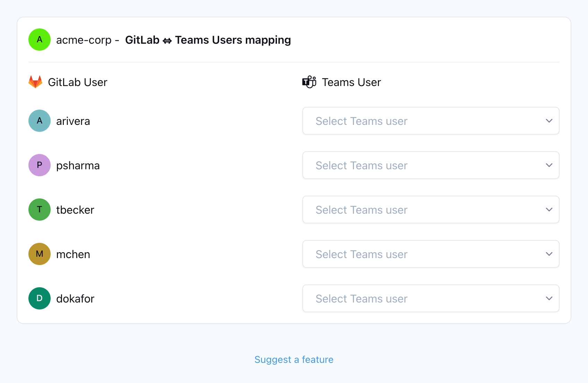Open Teams user dropdown for mchen
The height and width of the screenshot is (383, 588).
point(431,254)
